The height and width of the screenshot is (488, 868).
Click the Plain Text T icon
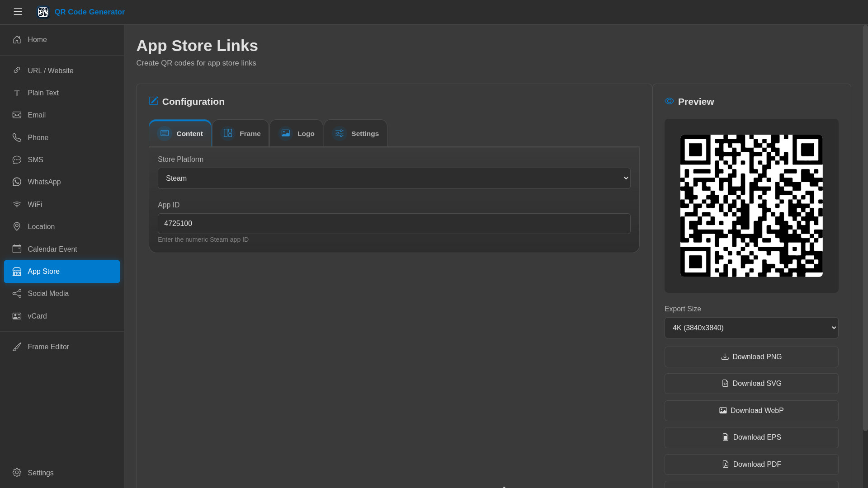[x=17, y=93]
